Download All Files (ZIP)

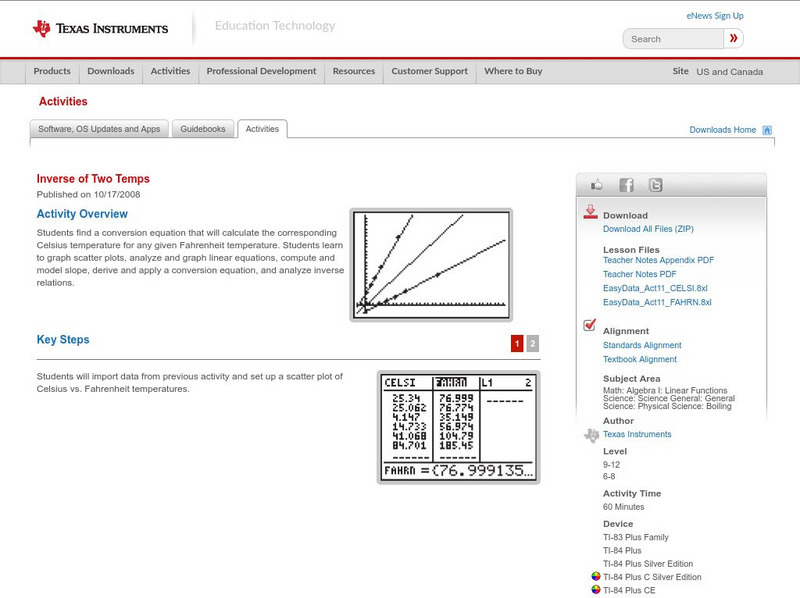pyautogui.click(x=648, y=229)
